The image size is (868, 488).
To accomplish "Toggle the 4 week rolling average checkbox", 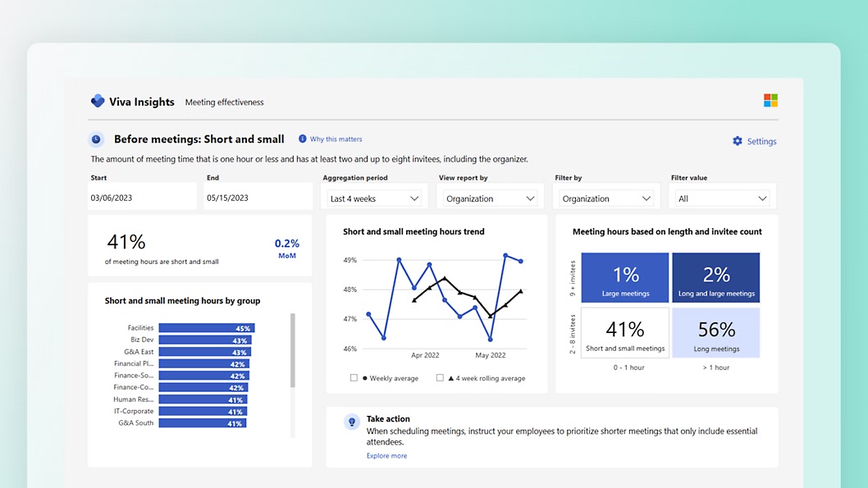I will [x=440, y=378].
